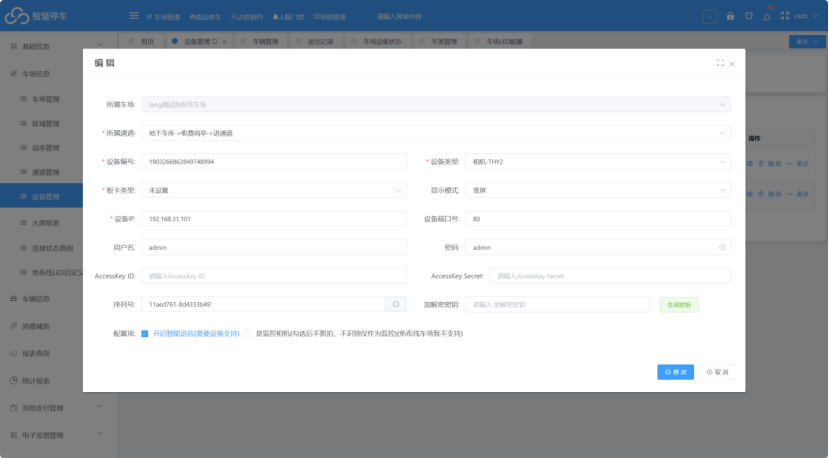The width and height of the screenshot is (829, 459).
Task: Open the 所属通道 dropdown
Action: (x=436, y=133)
